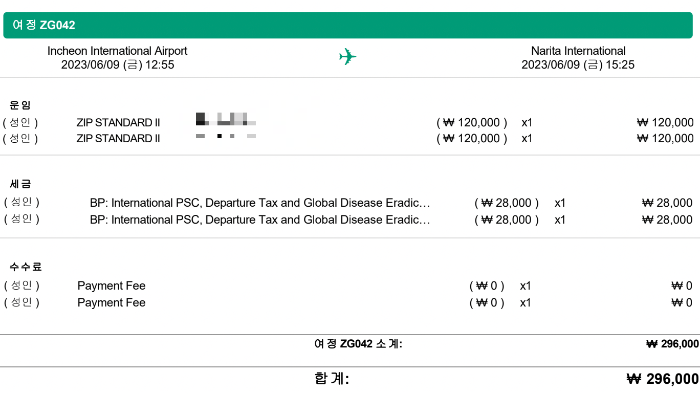Click the 합계 grand total label
700x394 pixels.
[332, 378]
